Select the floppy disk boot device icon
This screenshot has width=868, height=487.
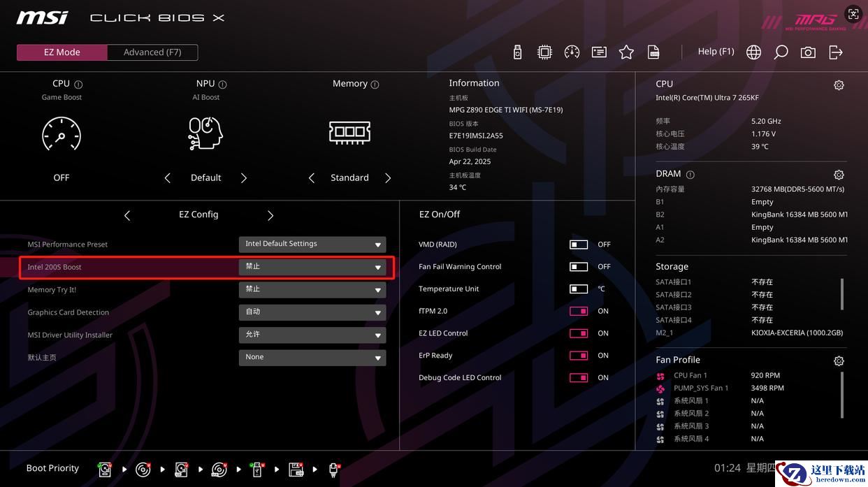pos(296,470)
